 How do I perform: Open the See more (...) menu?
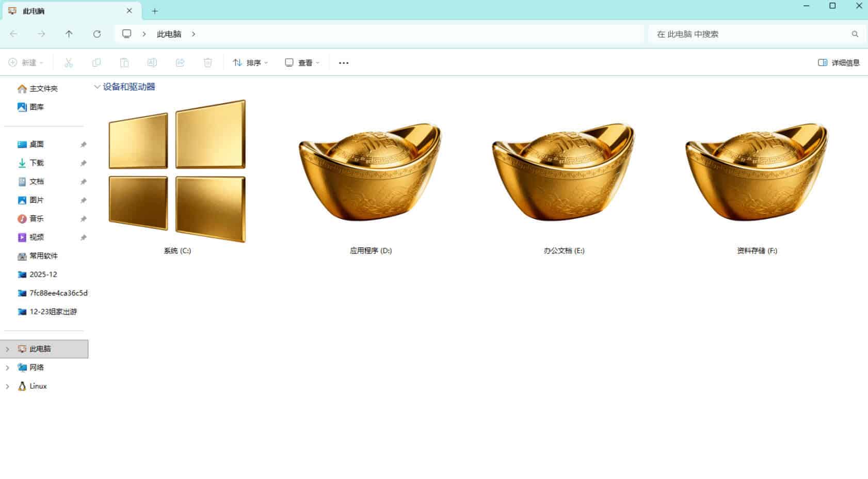coord(343,62)
